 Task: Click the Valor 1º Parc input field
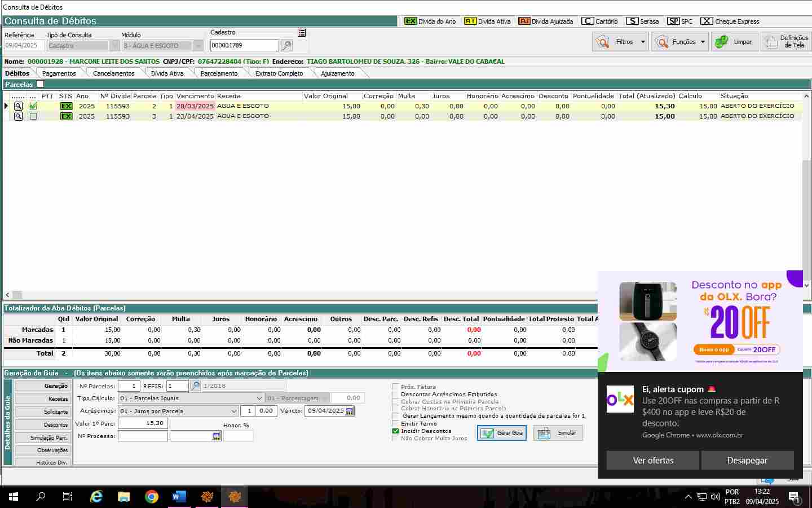point(143,423)
